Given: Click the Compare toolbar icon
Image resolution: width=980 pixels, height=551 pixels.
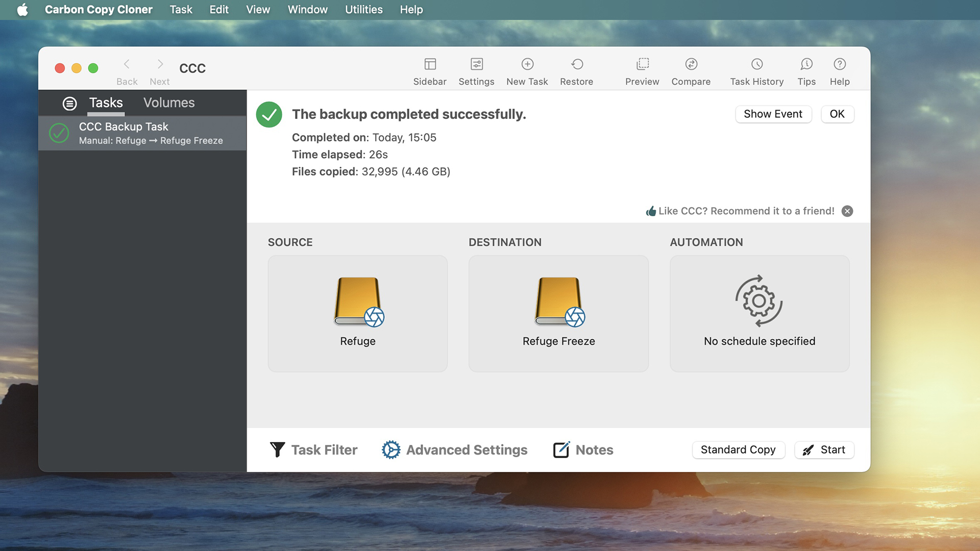Looking at the screenshot, I should point(691,64).
